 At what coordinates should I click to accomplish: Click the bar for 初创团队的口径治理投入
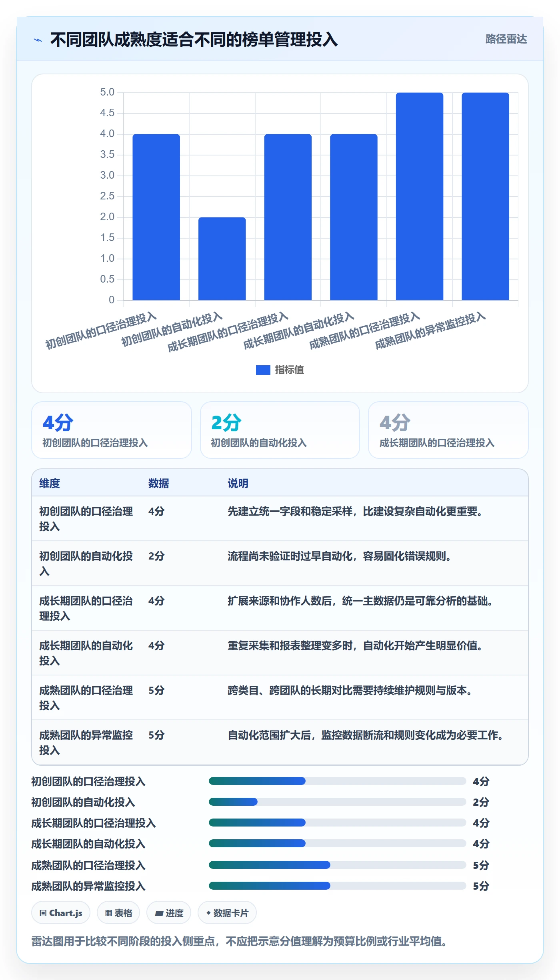point(156,217)
